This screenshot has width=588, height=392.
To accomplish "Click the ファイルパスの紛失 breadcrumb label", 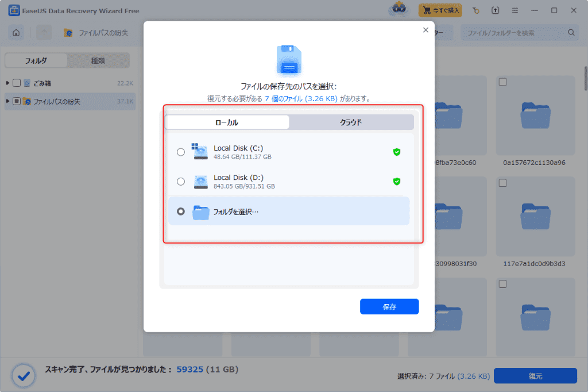I will pos(103,33).
